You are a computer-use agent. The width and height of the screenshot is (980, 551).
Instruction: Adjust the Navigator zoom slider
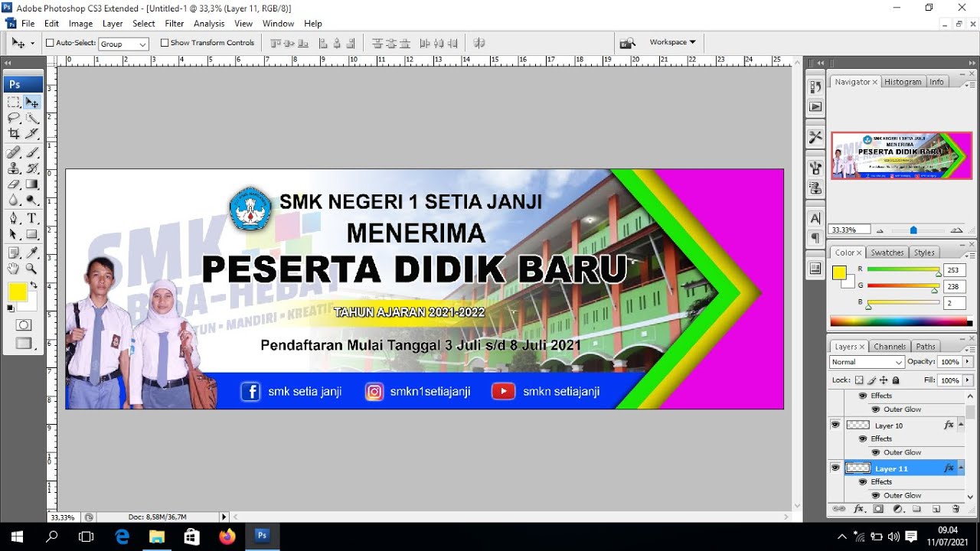pyautogui.click(x=913, y=230)
